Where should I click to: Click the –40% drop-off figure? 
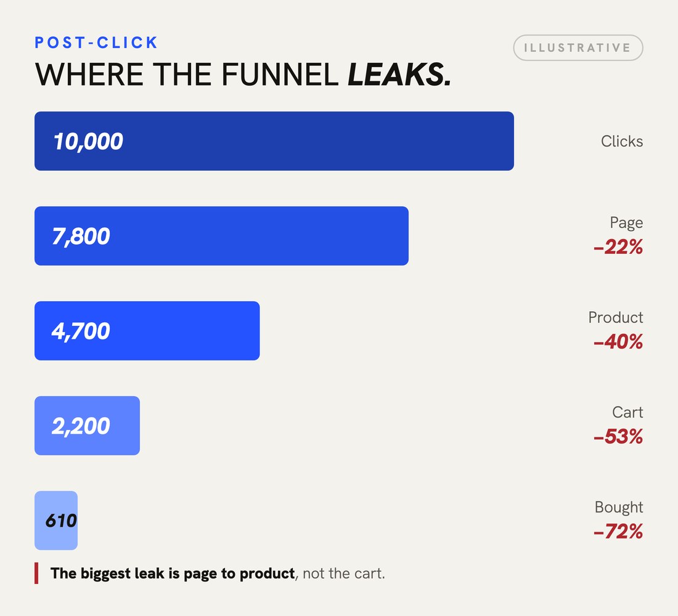618,341
